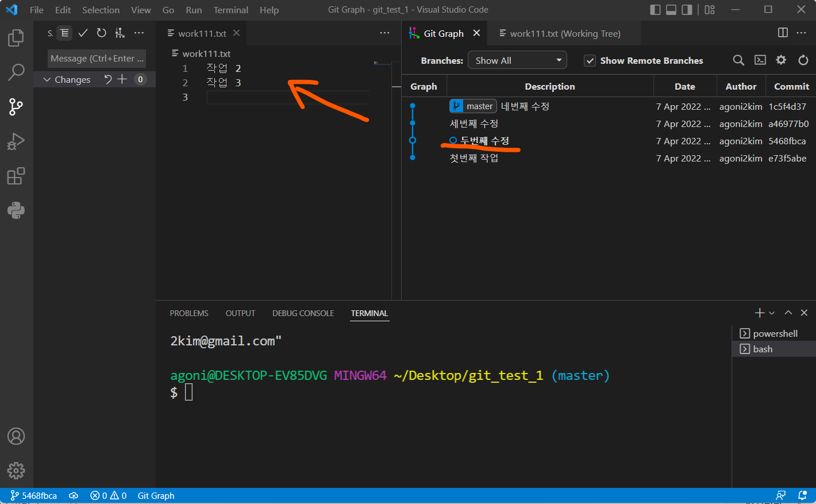This screenshot has width=816, height=504.
Task: Open the Python view in activity bar
Action: click(16, 210)
